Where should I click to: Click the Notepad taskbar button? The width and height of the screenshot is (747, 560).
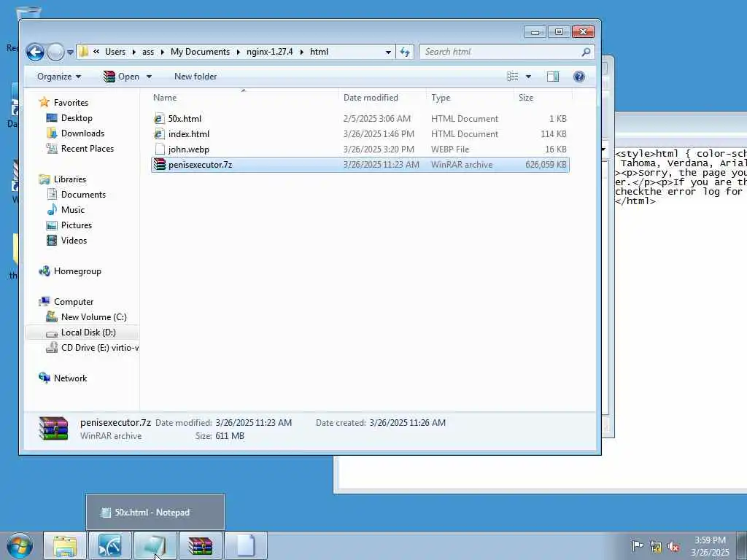[x=155, y=545]
